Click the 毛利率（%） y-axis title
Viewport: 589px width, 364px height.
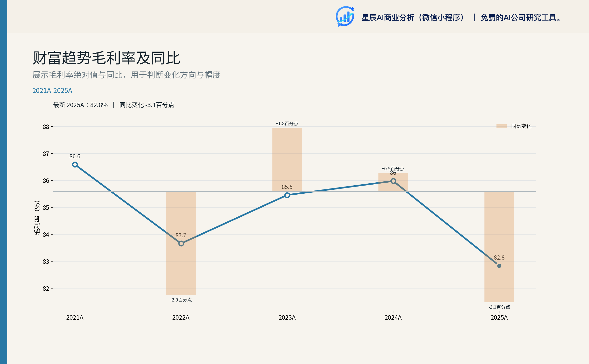pyautogui.click(x=37, y=218)
